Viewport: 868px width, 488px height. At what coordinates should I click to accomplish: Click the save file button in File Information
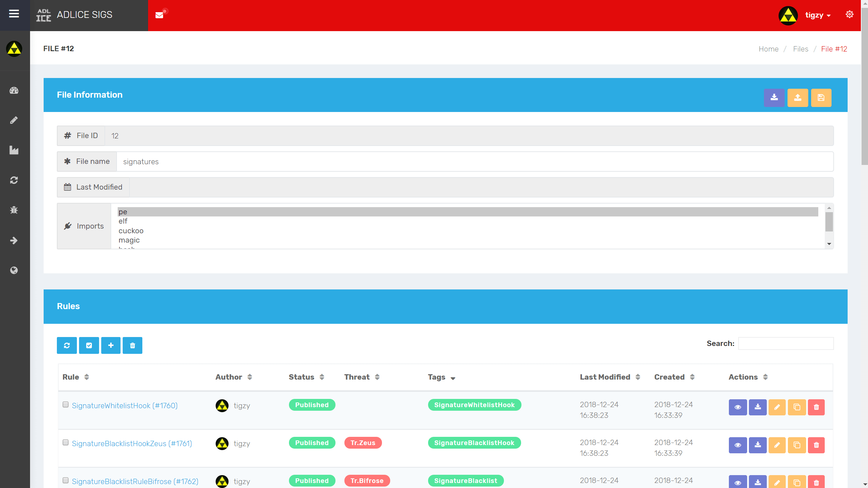[x=821, y=98]
